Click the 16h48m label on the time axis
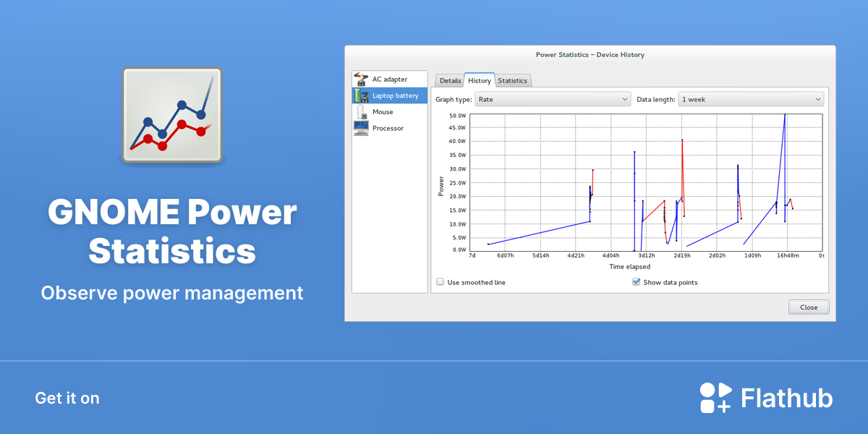Viewport: 868px width, 434px height. click(x=788, y=255)
